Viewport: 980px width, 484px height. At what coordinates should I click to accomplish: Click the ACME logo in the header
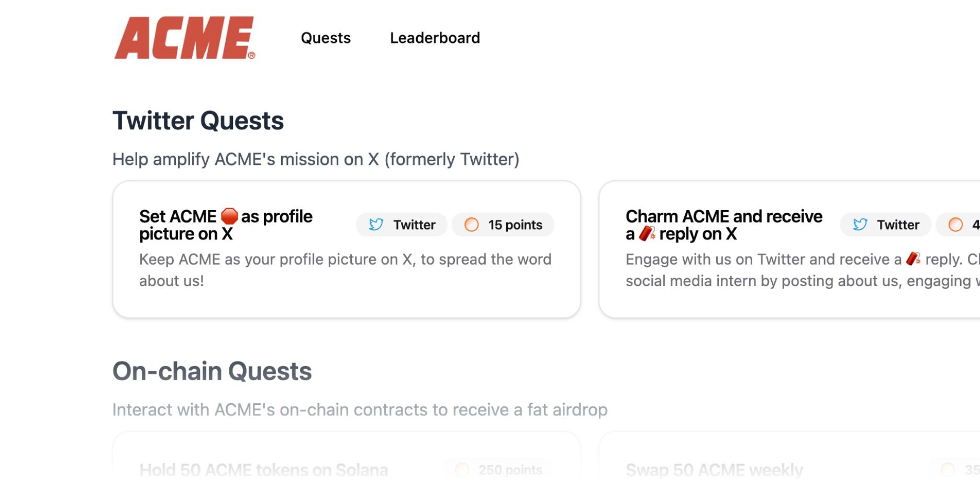(x=185, y=38)
